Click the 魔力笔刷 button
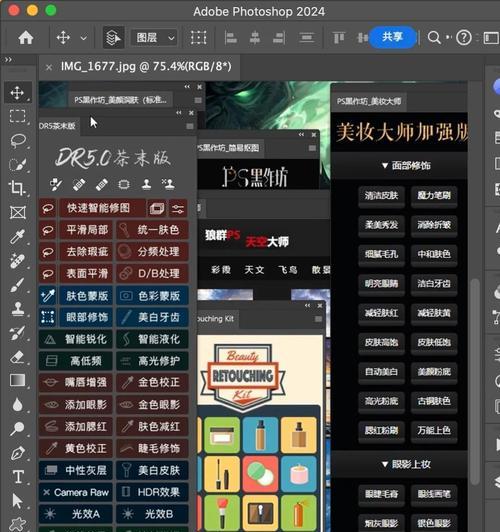 click(434, 196)
